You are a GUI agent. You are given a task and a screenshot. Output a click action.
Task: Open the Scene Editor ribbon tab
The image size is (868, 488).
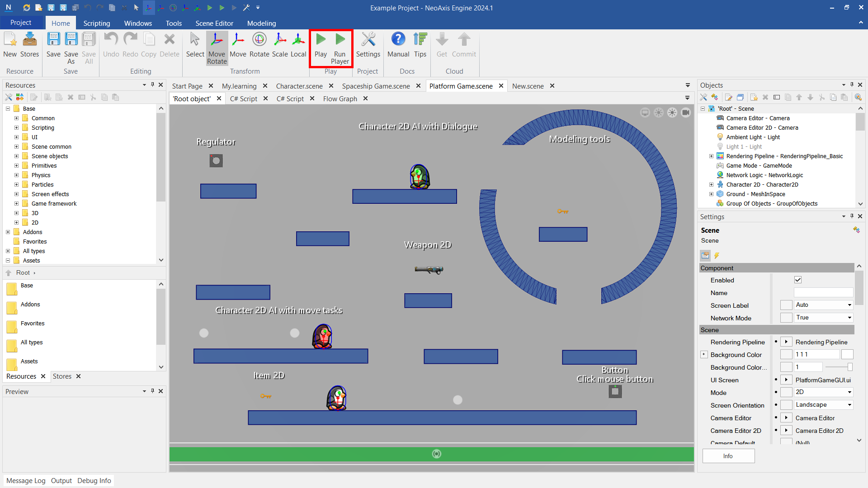coord(214,23)
